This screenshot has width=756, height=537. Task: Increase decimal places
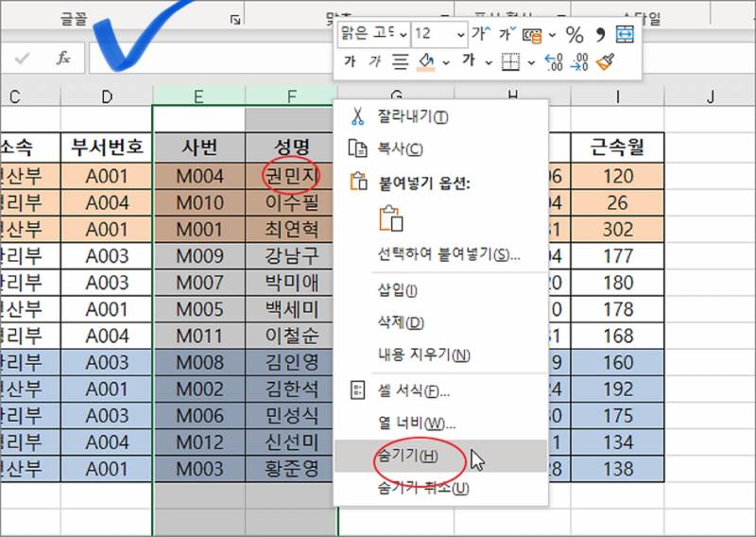[x=554, y=62]
